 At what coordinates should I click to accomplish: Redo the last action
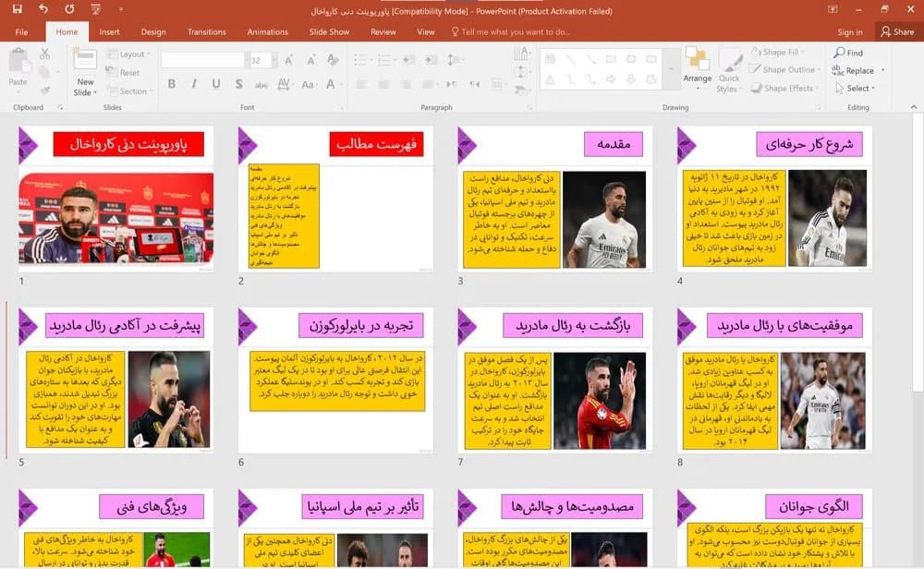(x=69, y=9)
